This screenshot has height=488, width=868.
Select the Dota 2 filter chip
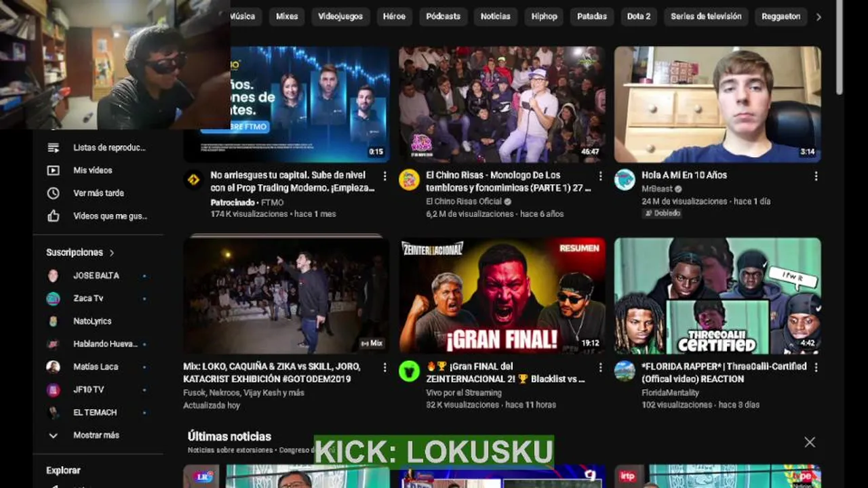(x=639, y=16)
